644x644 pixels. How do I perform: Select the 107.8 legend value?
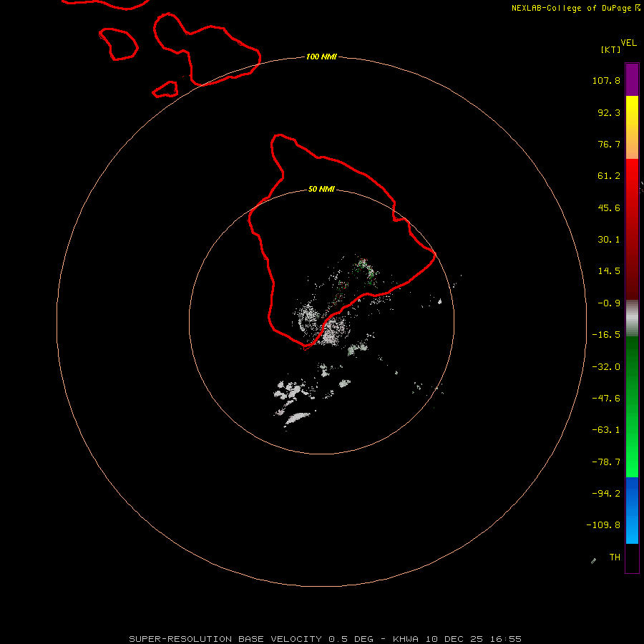coord(606,80)
